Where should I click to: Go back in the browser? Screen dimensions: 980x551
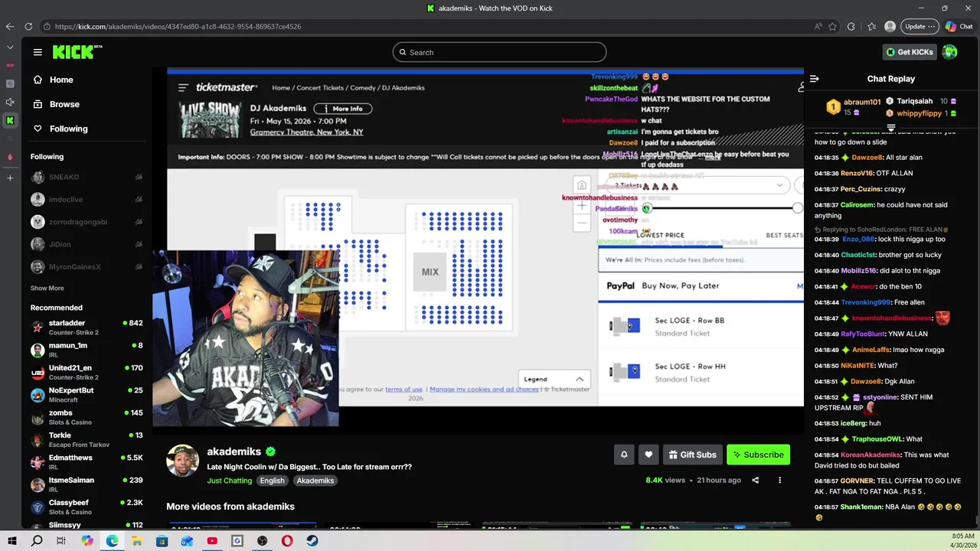(10, 26)
